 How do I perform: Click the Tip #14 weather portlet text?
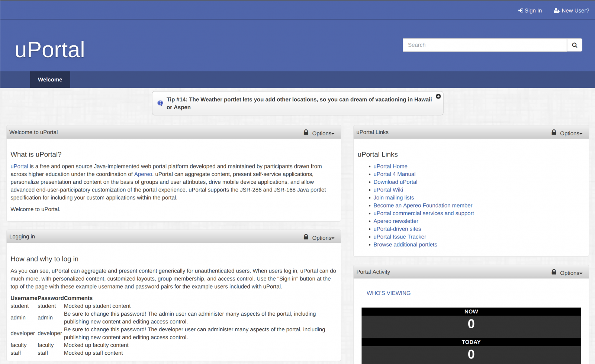click(299, 103)
